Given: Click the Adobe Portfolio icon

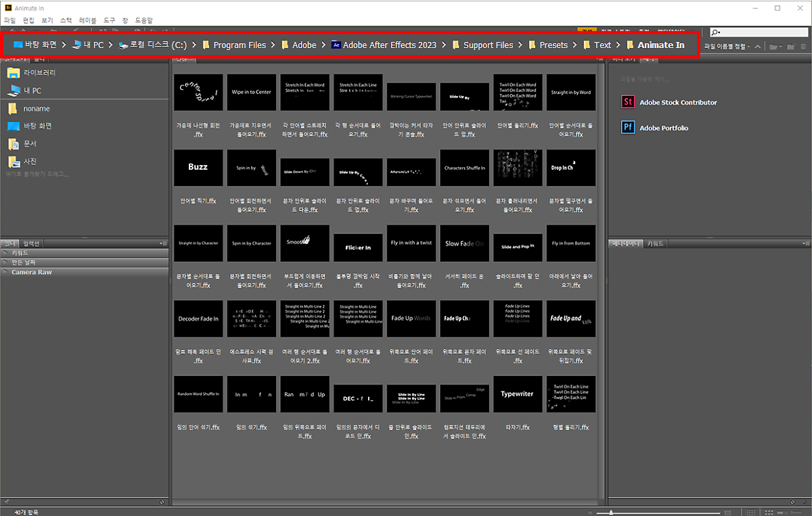Looking at the screenshot, I should [x=627, y=128].
